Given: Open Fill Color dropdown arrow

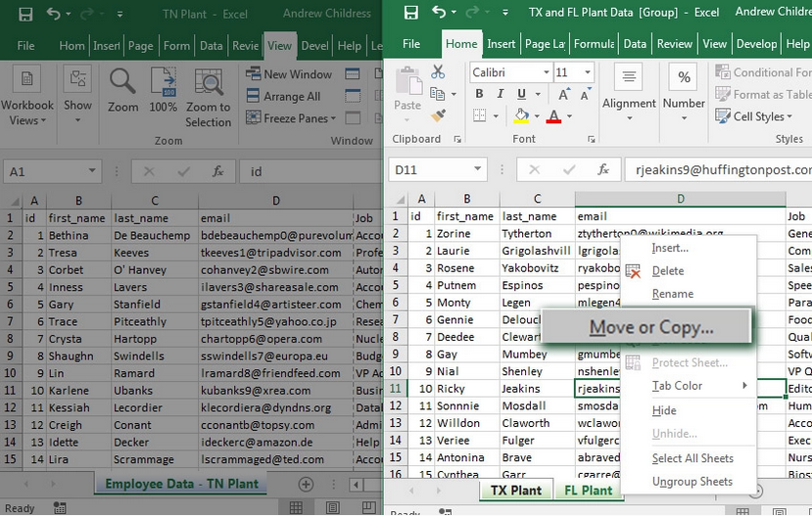Looking at the screenshot, I should click(537, 116).
